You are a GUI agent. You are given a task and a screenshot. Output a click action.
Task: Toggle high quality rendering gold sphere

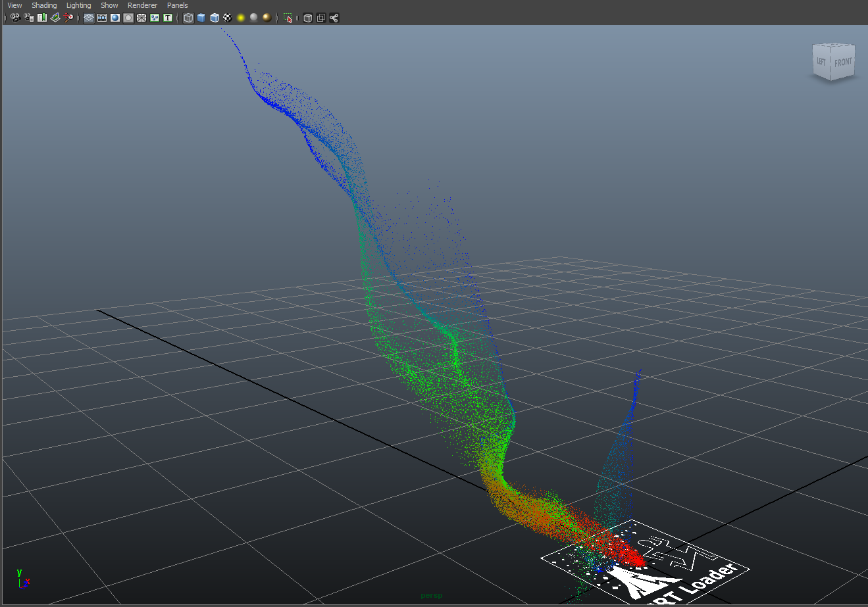tap(267, 18)
